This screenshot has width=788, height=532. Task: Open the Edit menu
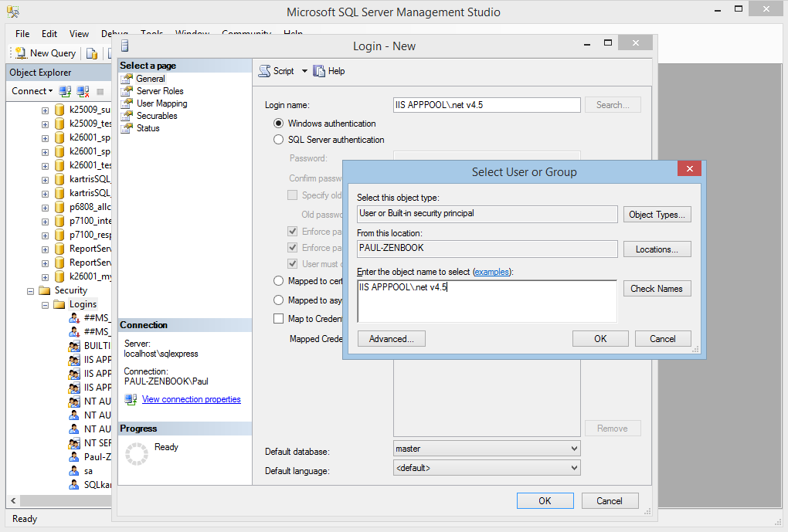click(49, 34)
